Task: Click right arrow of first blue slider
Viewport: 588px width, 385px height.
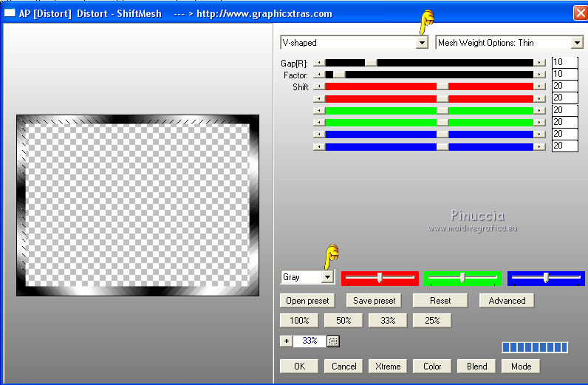Action: point(539,134)
